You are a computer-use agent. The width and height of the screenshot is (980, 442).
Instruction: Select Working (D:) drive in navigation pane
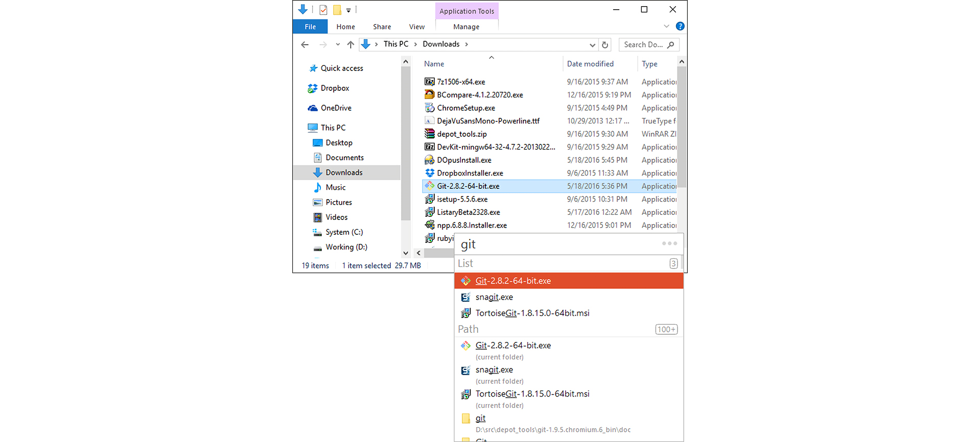[x=346, y=247]
